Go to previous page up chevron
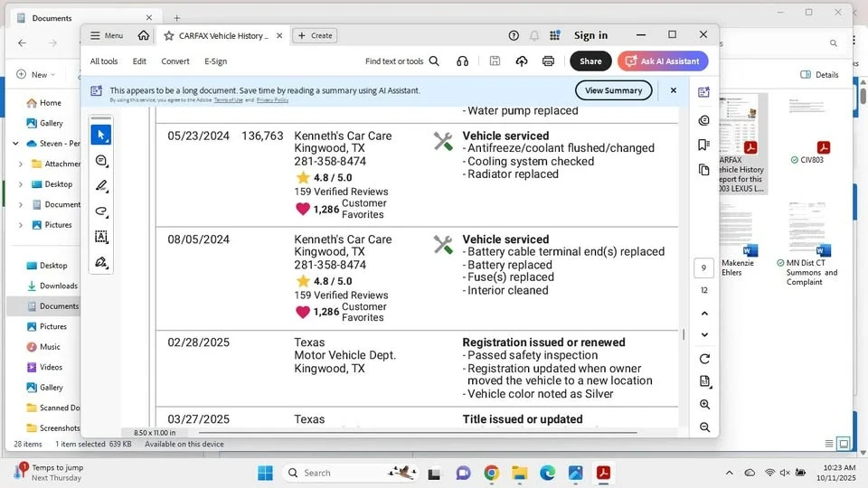 pyautogui.click(x=704, y=314)
